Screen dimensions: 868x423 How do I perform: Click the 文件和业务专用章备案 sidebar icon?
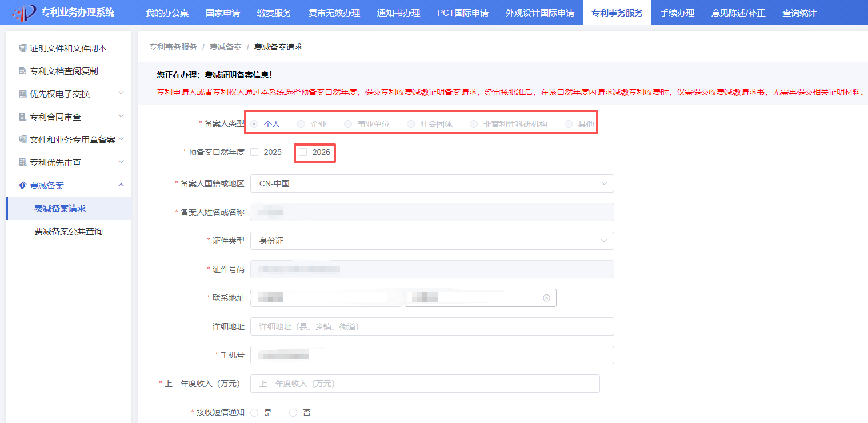click(22, 140)
